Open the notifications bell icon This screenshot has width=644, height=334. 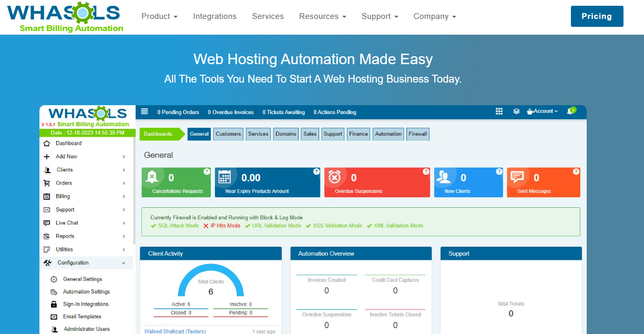click(x=570, y=112)
